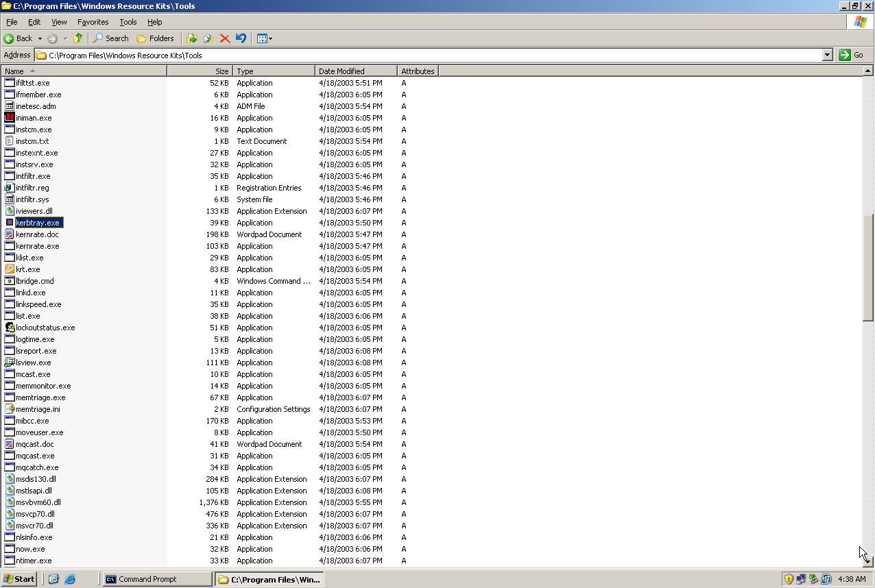
Task: Select the file named logtime.exe
Action: coord(35,339)
